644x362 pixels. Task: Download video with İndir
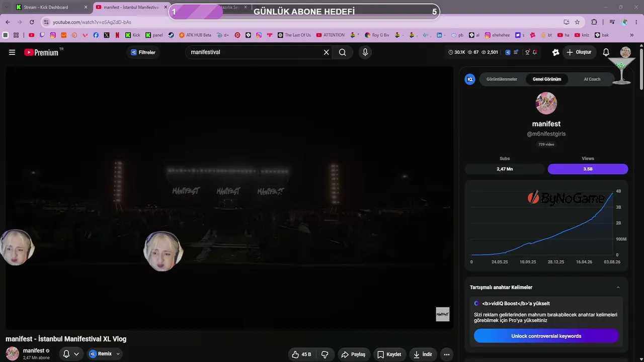[423, 354]
